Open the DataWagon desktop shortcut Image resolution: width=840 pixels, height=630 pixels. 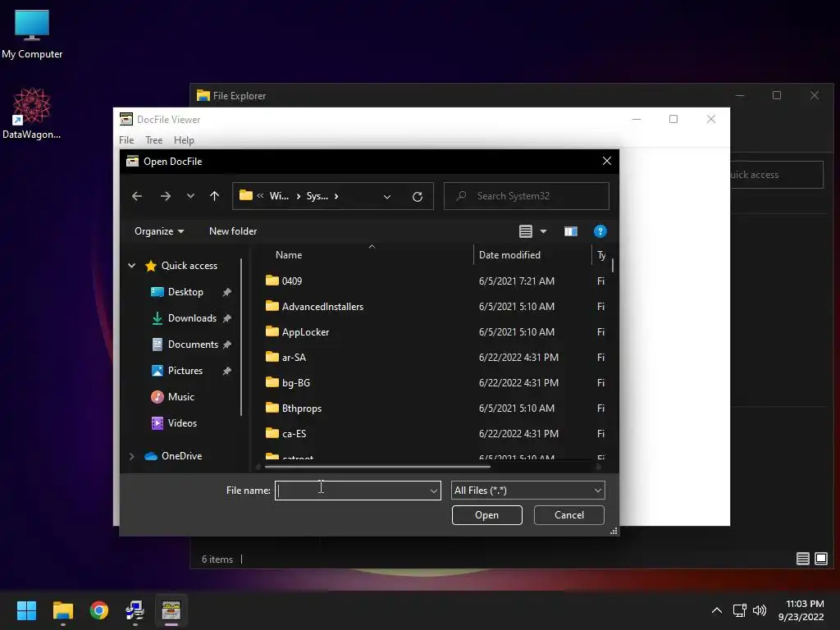pyautogui.click(x=32, y=113)
